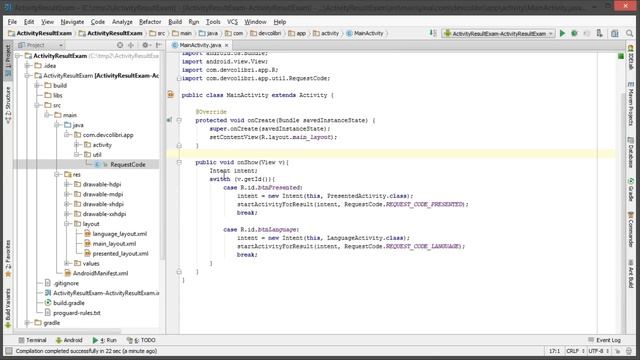Expand the .idea folder node

coord(28,66)
